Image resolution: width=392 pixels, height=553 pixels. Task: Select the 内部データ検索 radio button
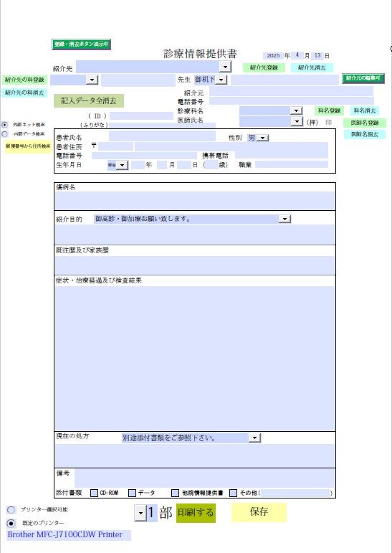pyautogui.click(x=5, y=134)
